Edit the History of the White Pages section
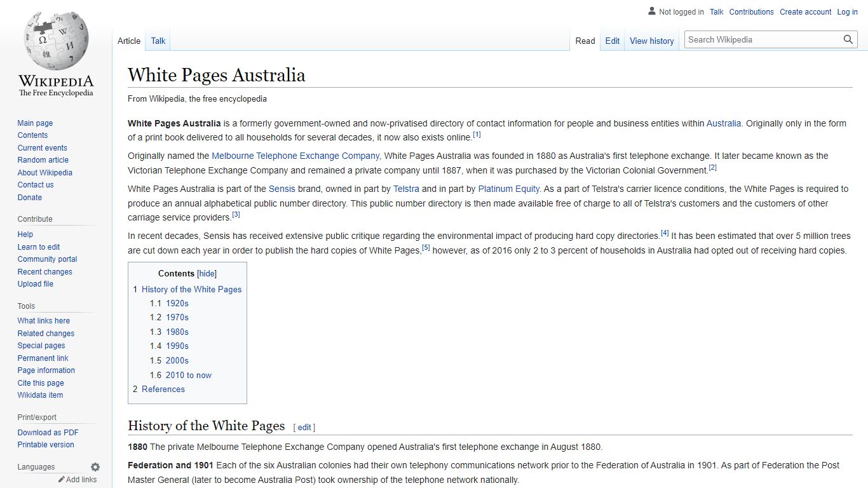868x488 pixels. pyautogui.click(x=304, y=428)
